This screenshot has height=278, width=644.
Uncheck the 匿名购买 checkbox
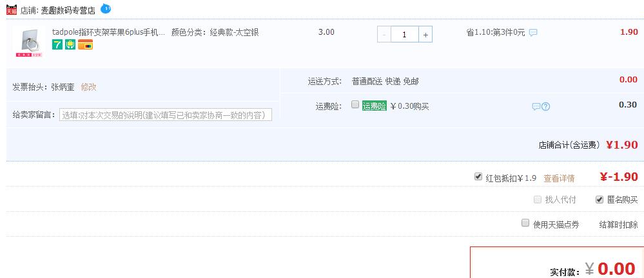[600, 199]
